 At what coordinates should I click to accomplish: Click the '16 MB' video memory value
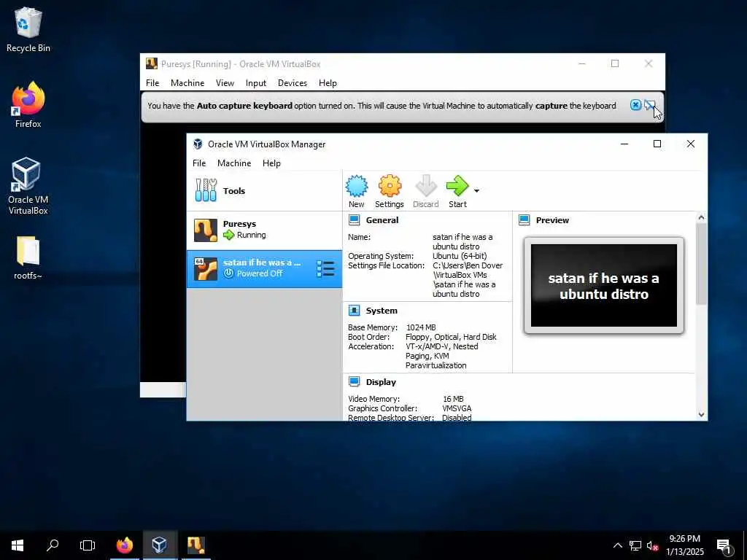pyautogui.click(x=453, y=399)
